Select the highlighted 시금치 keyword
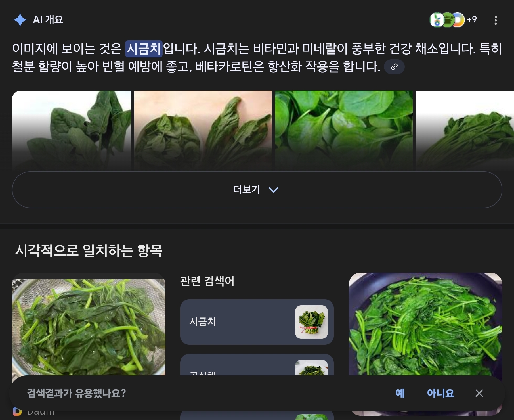 (x=144, y=49)
